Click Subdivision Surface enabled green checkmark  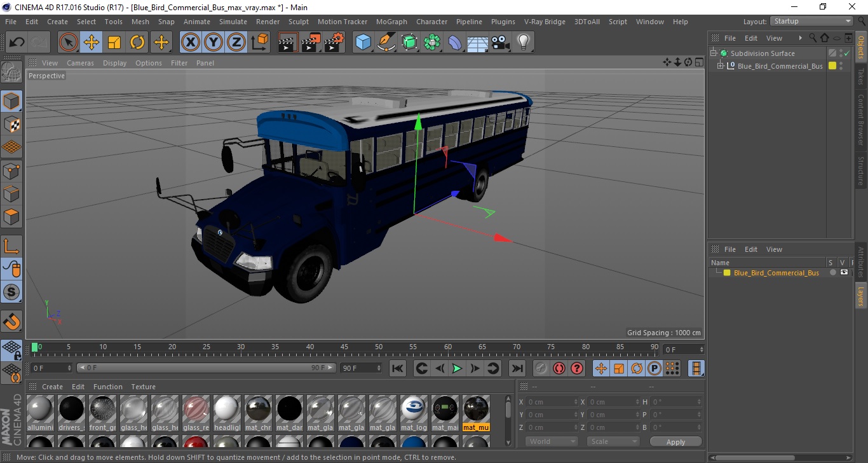(846, 53)
